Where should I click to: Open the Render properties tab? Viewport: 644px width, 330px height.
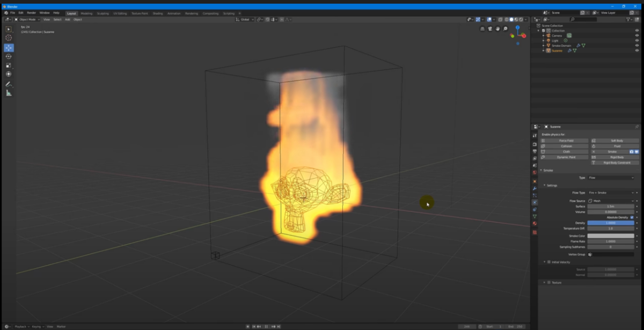(535, 144)
